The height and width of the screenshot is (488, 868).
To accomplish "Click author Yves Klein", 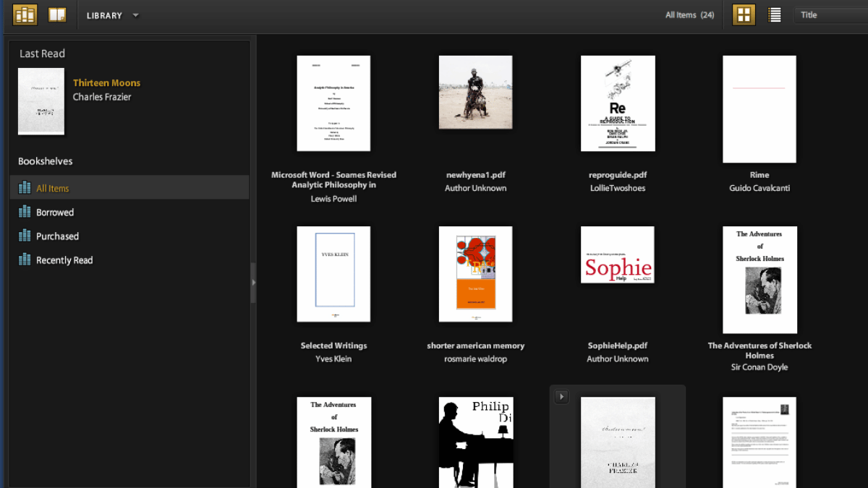I will [333, 359].
